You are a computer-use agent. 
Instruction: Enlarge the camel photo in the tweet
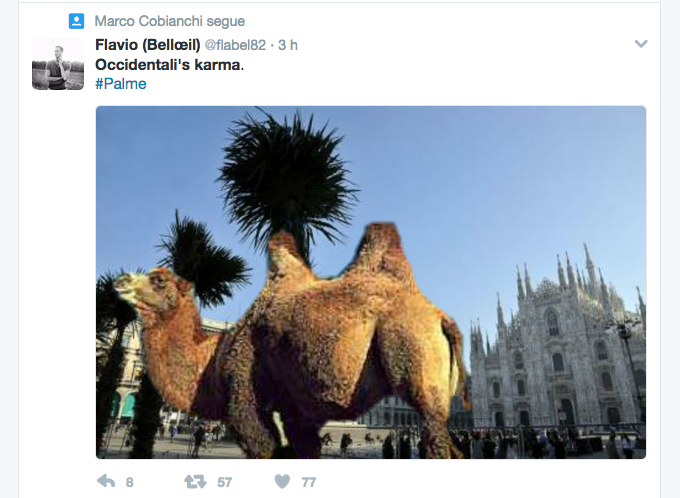click(x=371, y=282)
